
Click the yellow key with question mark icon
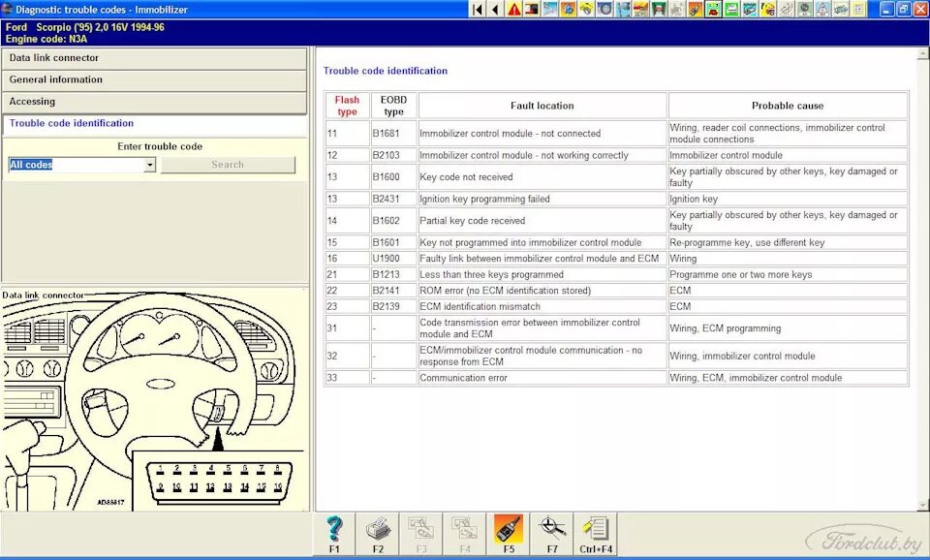coord(767,10)
